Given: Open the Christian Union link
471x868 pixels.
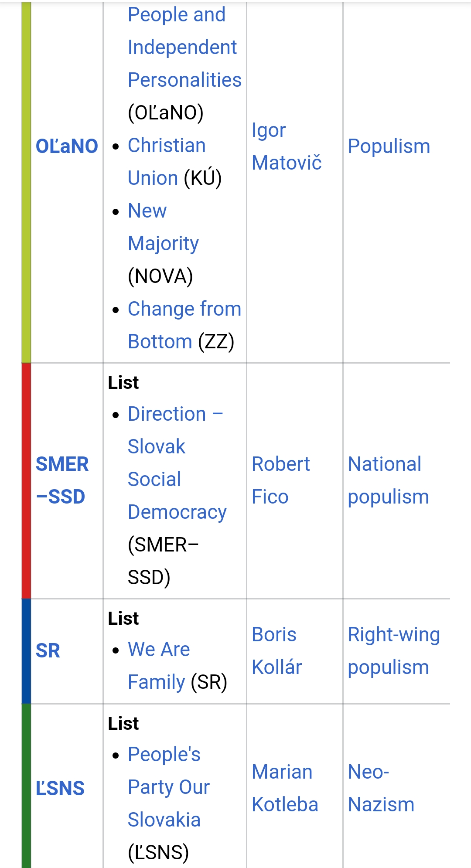Looking at the screenshot, I should click(x=167, y=162).
